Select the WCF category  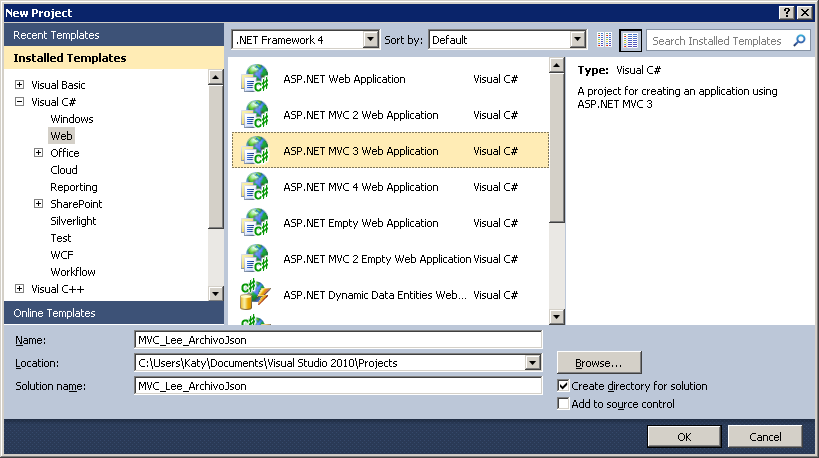tap(62, 255)
